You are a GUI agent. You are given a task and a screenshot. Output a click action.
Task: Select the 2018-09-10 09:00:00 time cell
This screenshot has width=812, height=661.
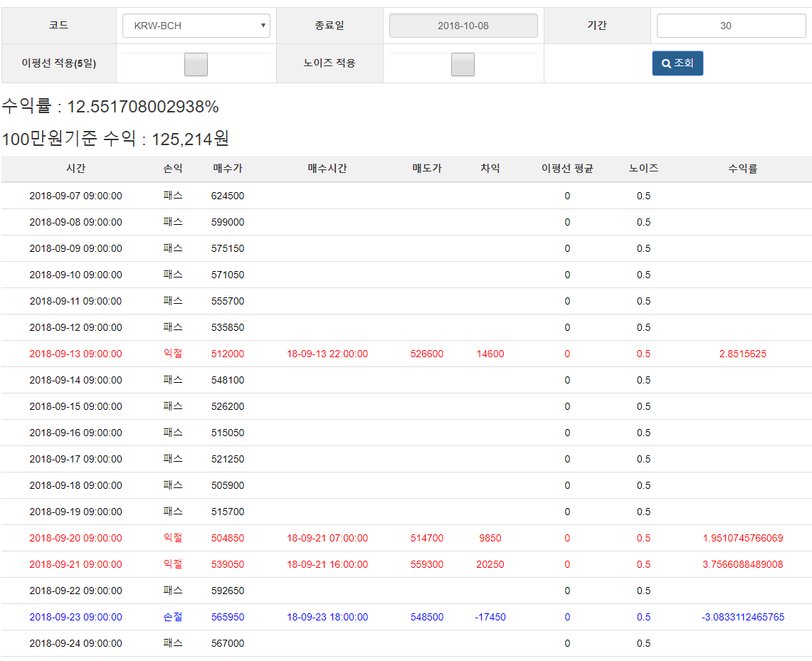tap(75, 275)
